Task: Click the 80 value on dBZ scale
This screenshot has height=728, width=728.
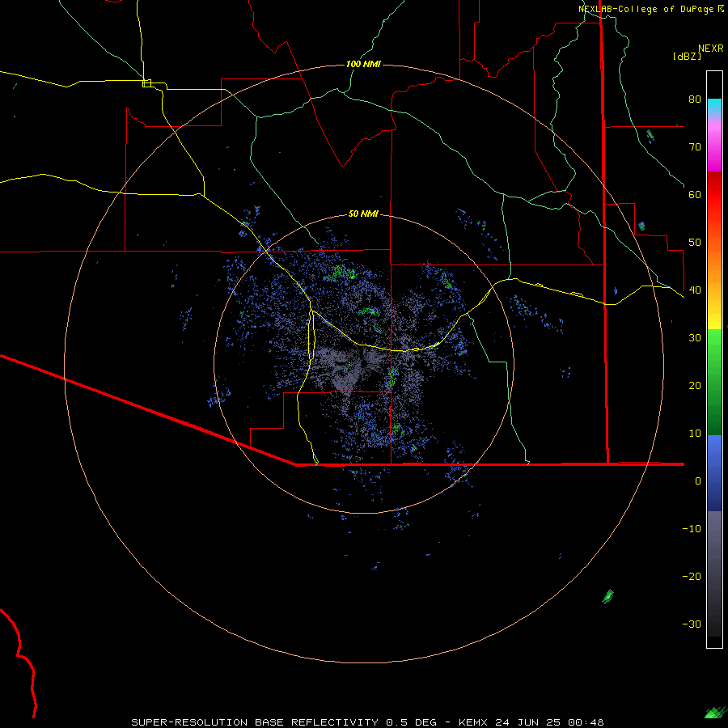Action: coord(695,99)
